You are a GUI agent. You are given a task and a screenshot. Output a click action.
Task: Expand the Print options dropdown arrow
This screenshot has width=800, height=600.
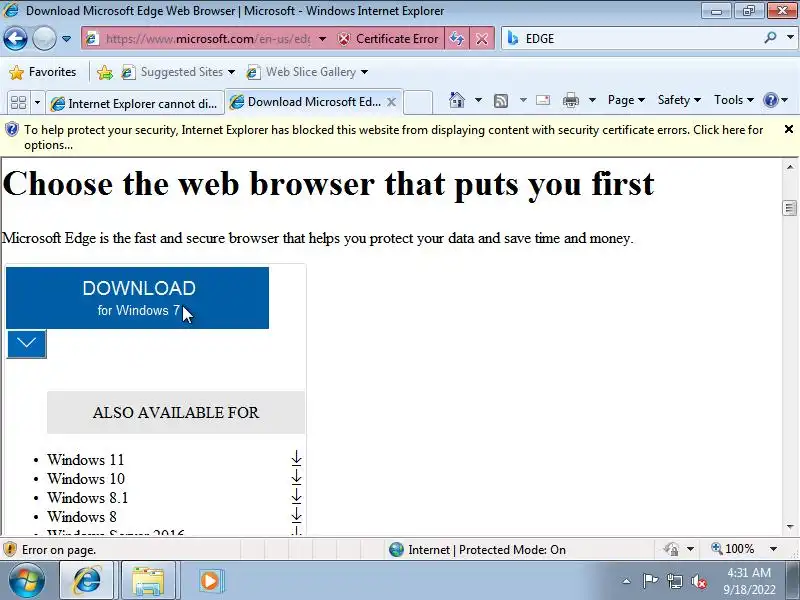592,100
